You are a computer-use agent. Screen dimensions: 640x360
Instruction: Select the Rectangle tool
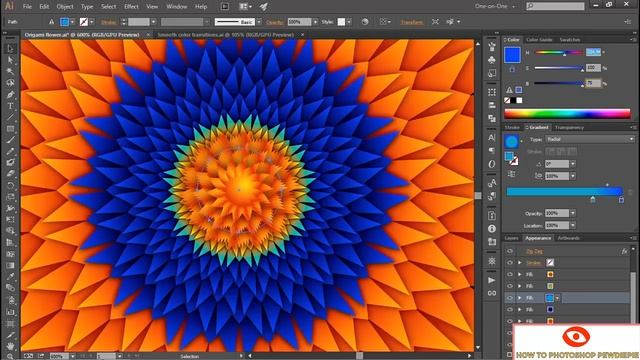click(10, 129)
